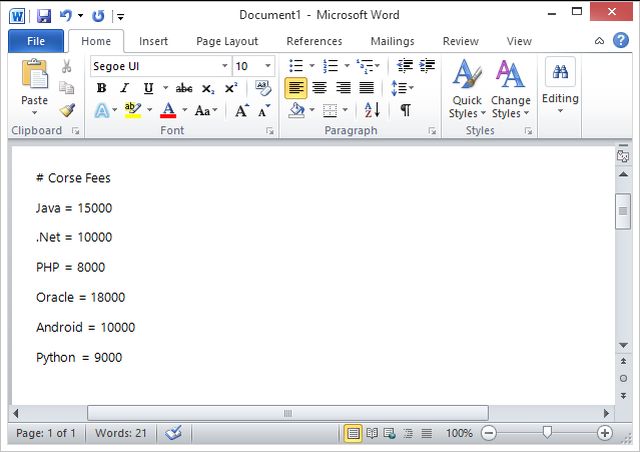Open the Paragraph dialog launcher
The image size is (640, 452).
432,131
